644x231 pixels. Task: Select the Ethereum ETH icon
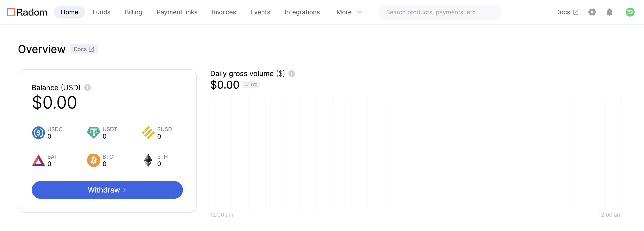[x=148, y=160]
